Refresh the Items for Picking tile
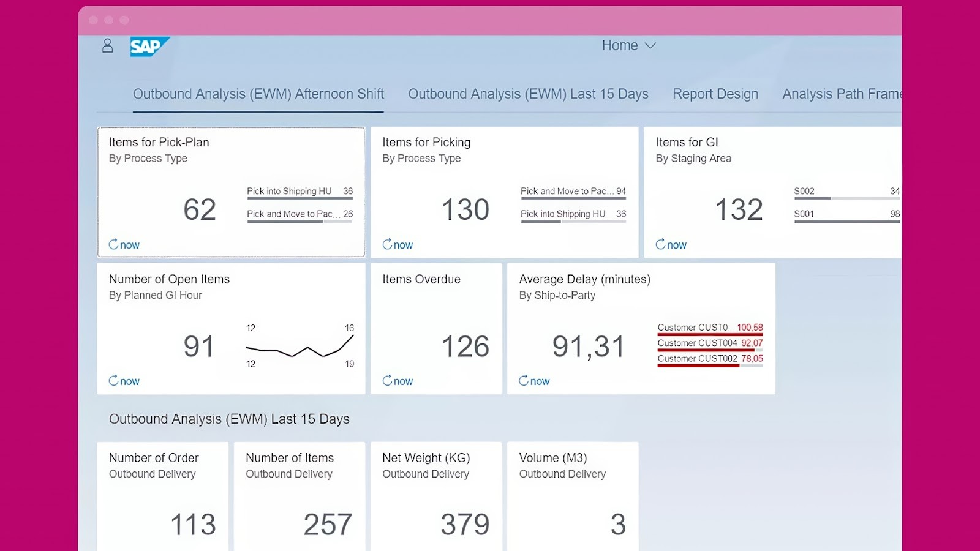Image resolution: width=980 pixels, height=551 pixels. tap(397, 244)
